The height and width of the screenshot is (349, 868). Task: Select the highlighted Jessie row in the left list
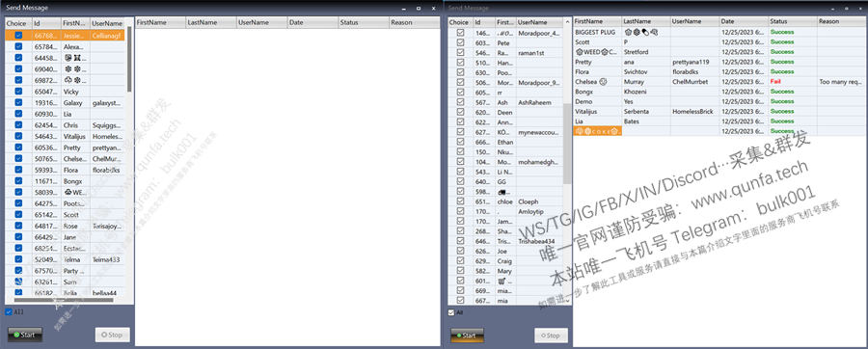(x=66, y=35)
